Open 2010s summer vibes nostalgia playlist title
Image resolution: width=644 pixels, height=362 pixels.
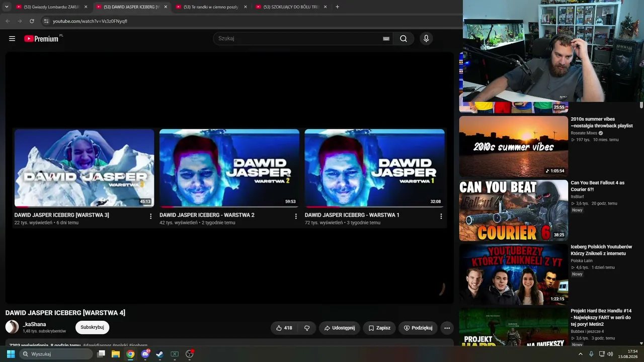pyautogui.click(x=602, y=123)
